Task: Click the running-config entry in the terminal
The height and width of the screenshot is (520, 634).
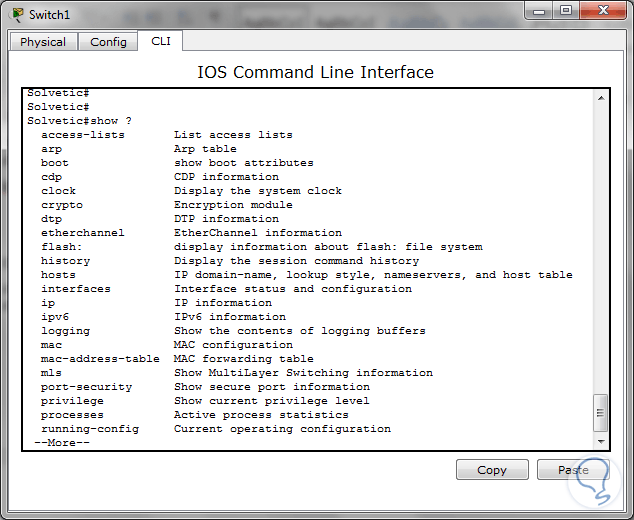Action: [90, 429]
